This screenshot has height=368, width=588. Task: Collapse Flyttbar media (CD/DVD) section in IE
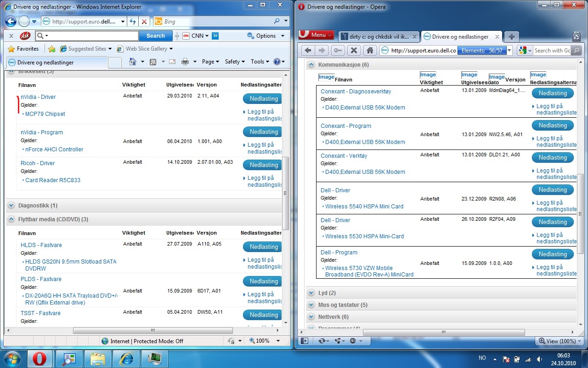[11, 219]
